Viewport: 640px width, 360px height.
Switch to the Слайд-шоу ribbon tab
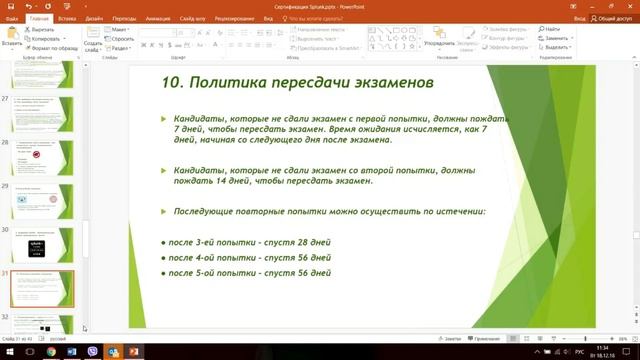(x=192, y=18)
